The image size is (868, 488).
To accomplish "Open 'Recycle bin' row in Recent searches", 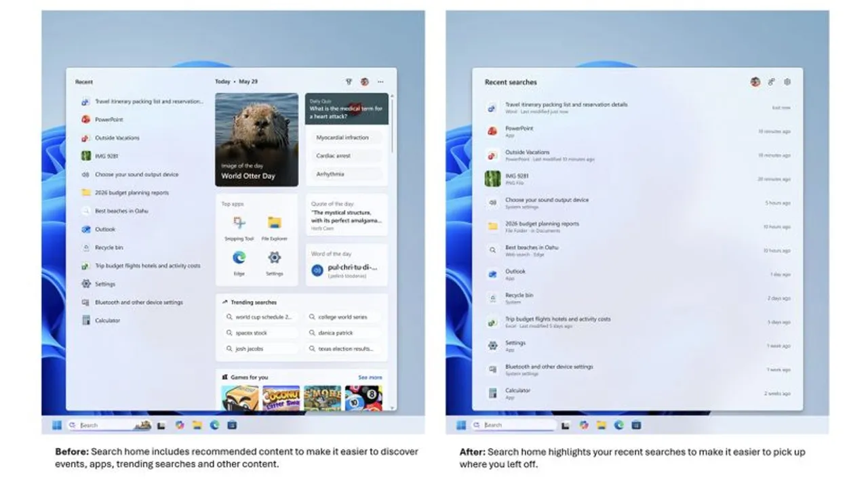I will (x=637, y=298).
